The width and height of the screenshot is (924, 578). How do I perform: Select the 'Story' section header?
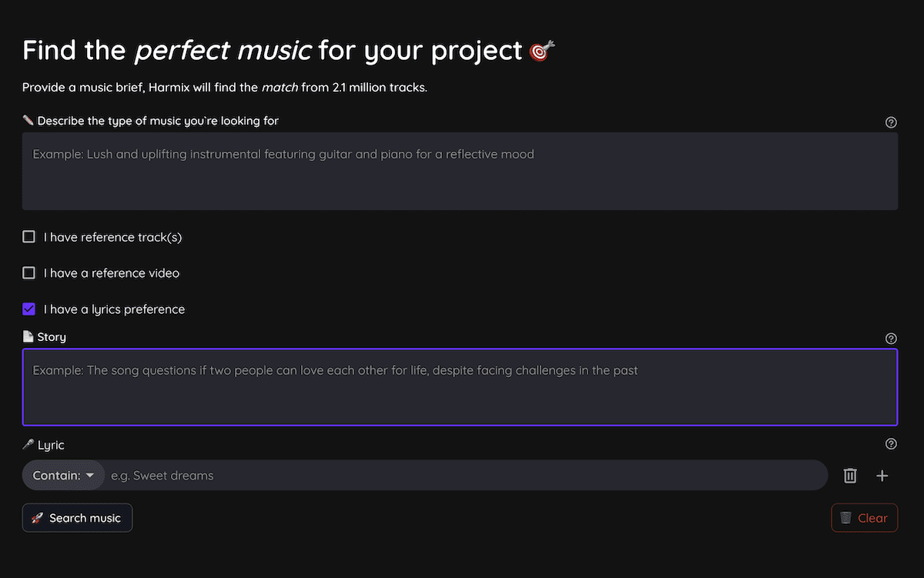pos(51,336)
